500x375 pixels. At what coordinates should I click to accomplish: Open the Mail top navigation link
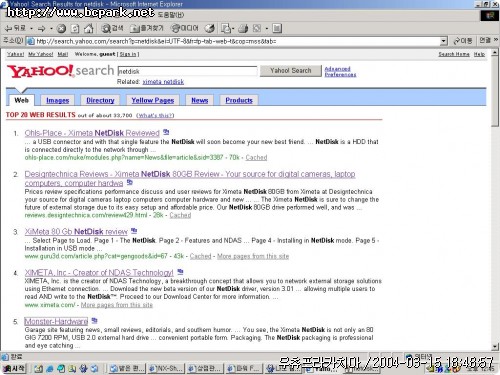(x=62, y=54)
